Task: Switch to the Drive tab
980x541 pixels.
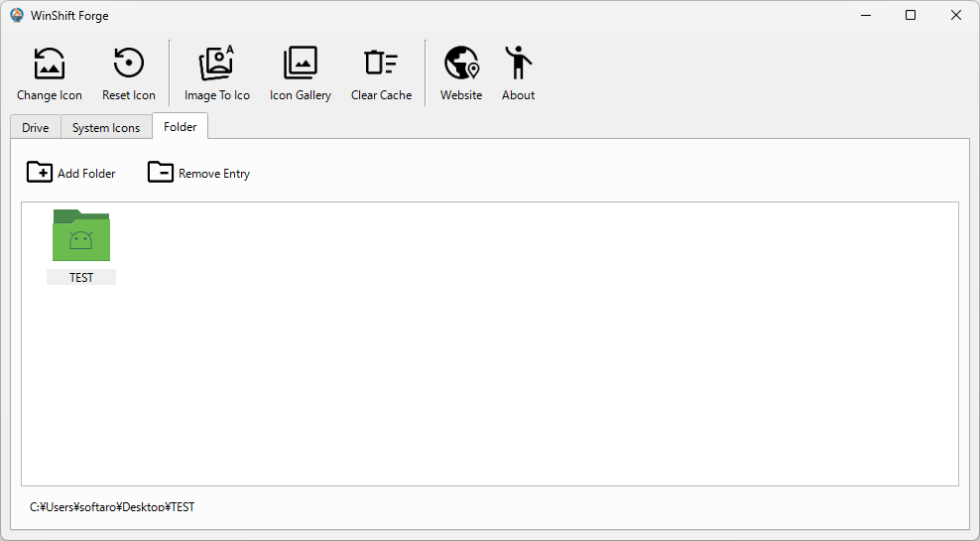Action: click(36, 128)
